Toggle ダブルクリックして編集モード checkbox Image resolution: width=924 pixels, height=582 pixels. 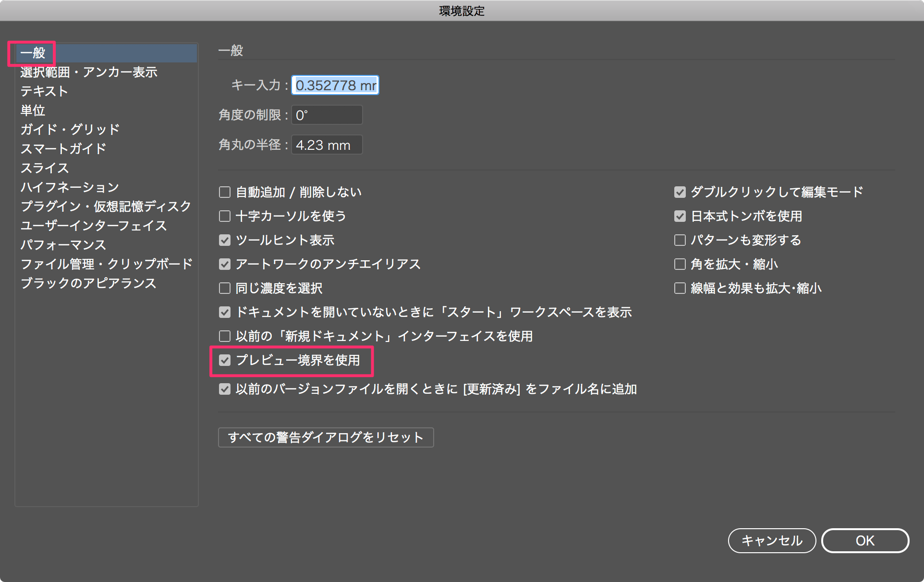(680, 192)
